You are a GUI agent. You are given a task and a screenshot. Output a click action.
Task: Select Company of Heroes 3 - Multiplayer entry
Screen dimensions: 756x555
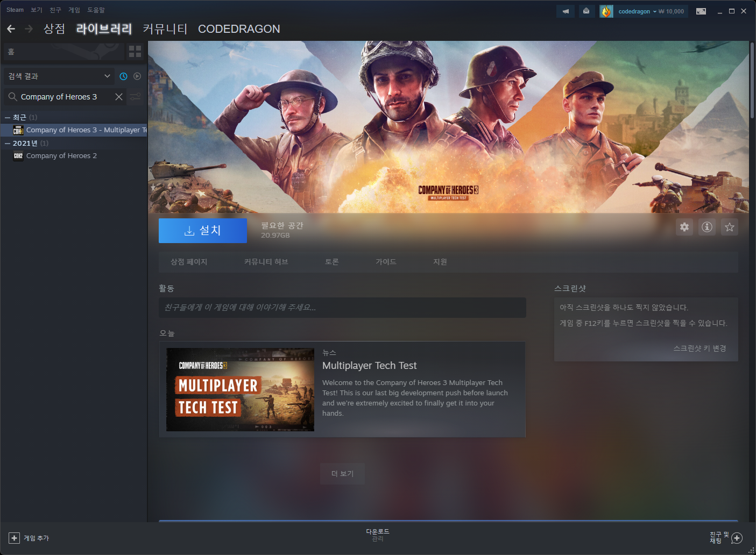[74, 130]
